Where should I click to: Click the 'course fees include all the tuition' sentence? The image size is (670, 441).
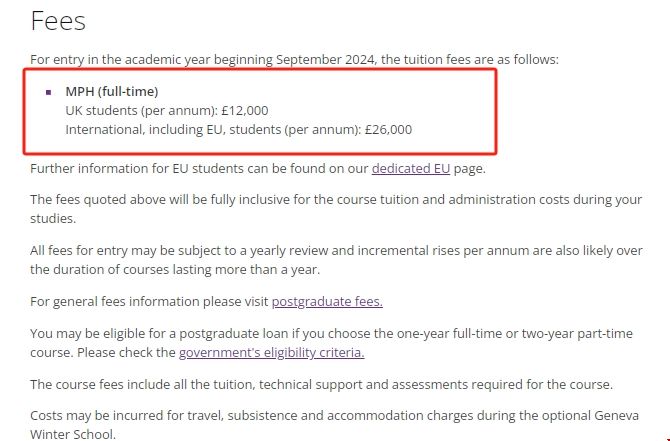(320, 384)
